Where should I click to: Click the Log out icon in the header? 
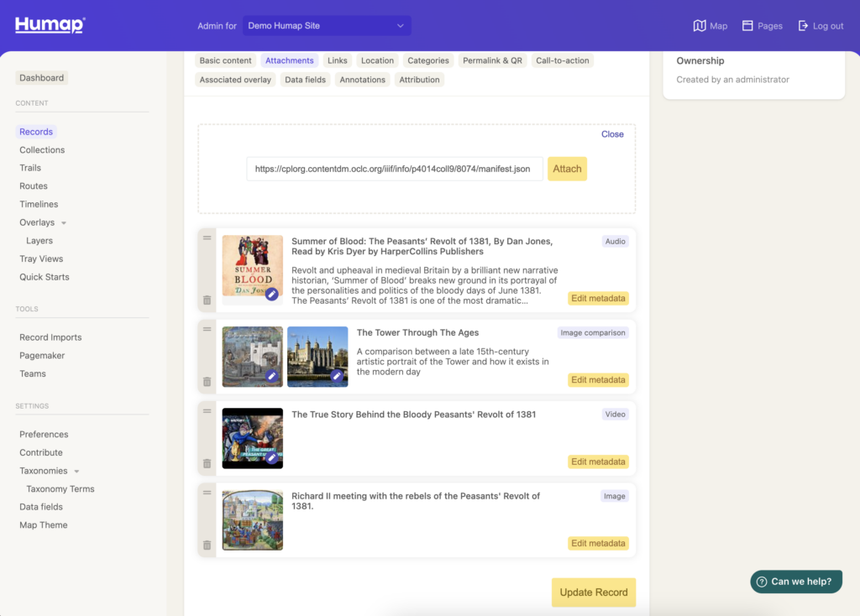tap(803, 26)
